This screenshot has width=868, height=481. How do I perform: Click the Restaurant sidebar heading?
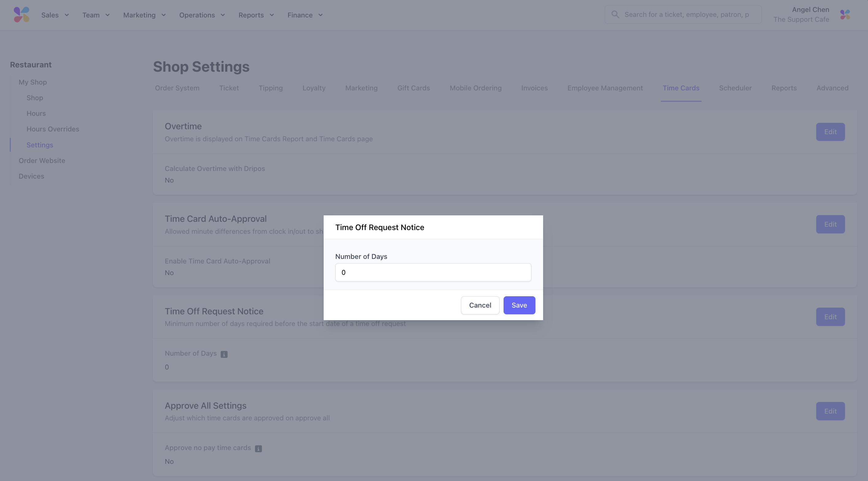coord(31,65)
